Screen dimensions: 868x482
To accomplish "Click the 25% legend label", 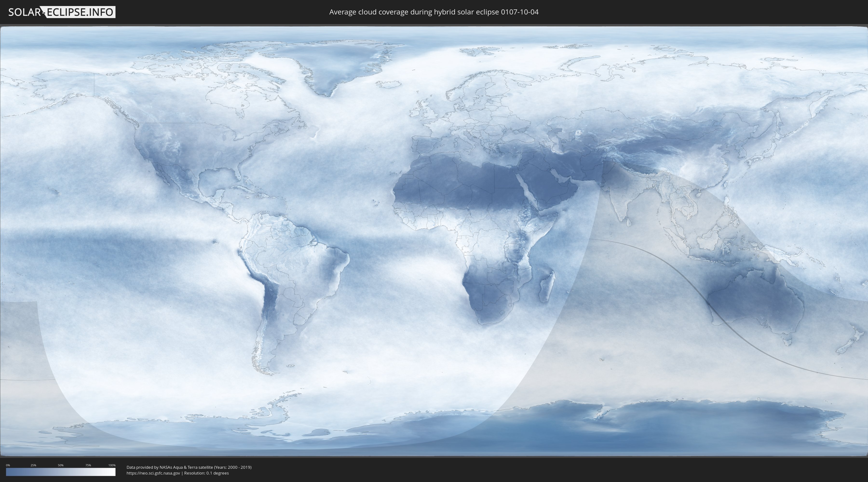I will tap(33, 465).
